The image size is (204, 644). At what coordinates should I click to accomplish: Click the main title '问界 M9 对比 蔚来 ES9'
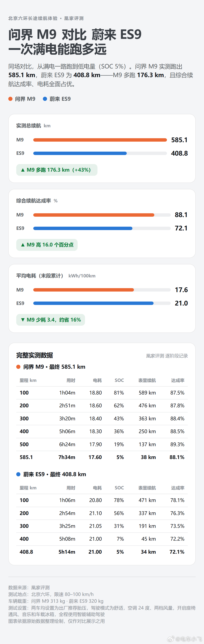tap(75, 35)
